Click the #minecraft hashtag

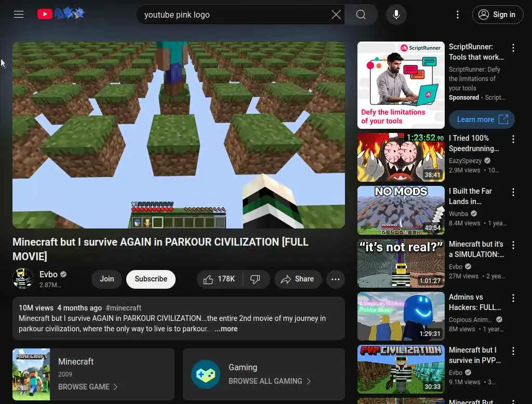click(x=124, y=307)
